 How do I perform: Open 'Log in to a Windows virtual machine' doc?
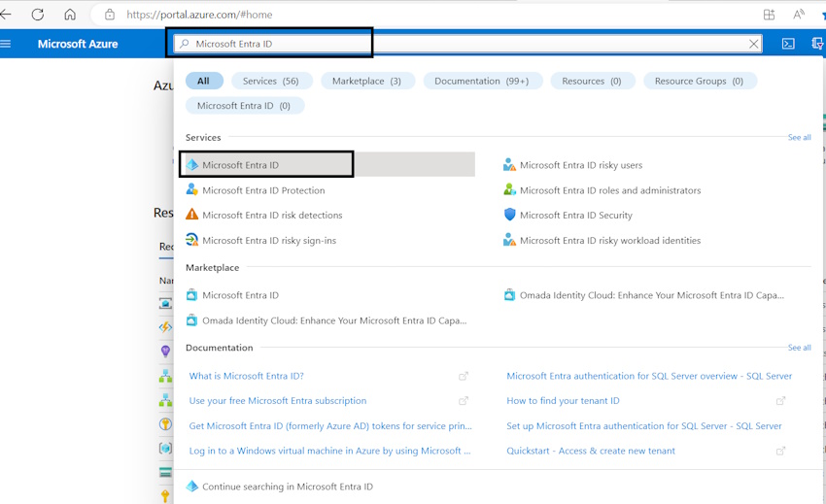329,451
